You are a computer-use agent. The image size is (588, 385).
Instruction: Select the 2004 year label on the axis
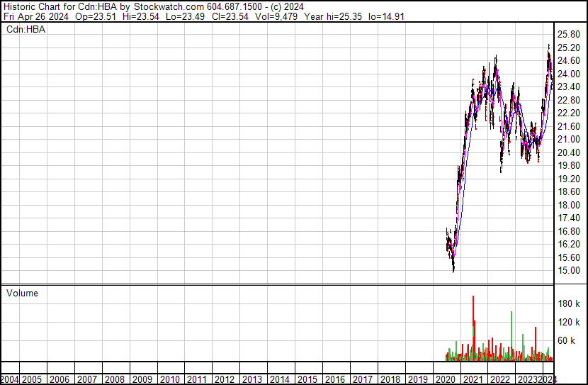[10, 379]
